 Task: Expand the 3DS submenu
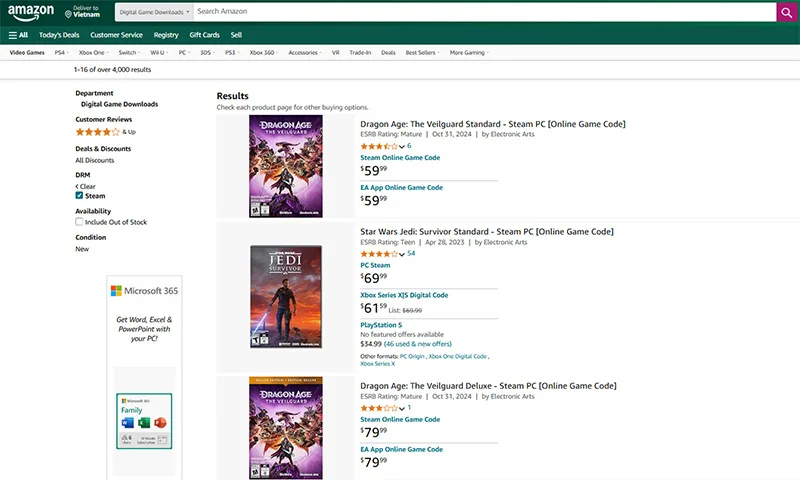[x=207, y=53]
